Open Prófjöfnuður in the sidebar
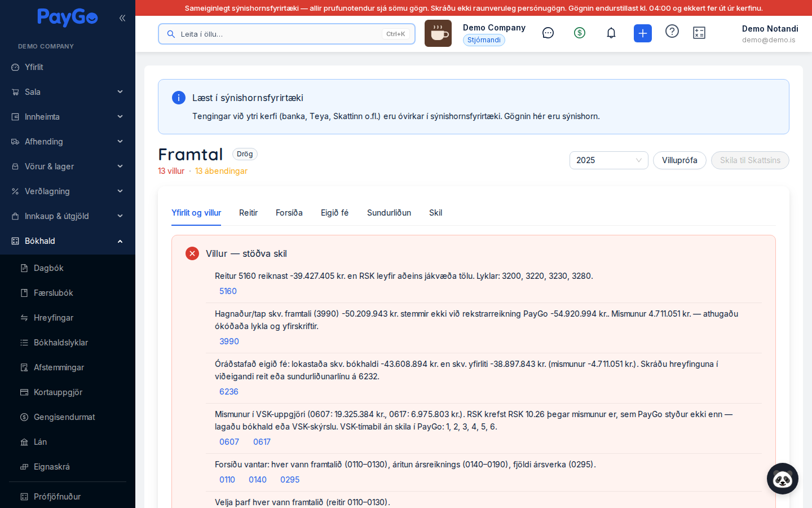 click(68, 497)
